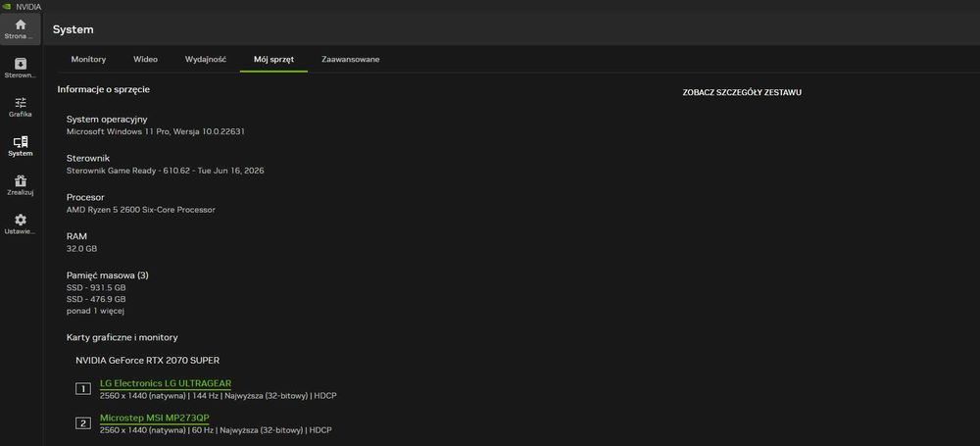Click the 'Pamięć masowa (3)' label
Viewport: 980px width, 446px height.
[108, 275]
